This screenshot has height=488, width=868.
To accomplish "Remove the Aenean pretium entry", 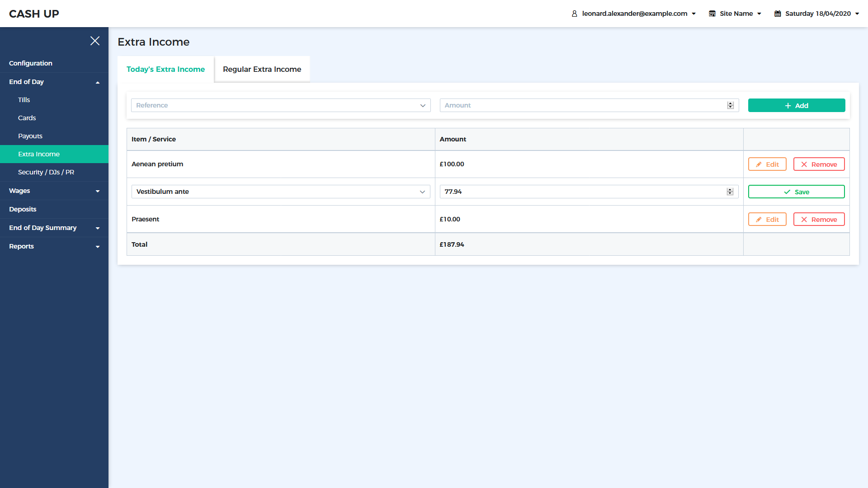I will (x=819, y=164).
